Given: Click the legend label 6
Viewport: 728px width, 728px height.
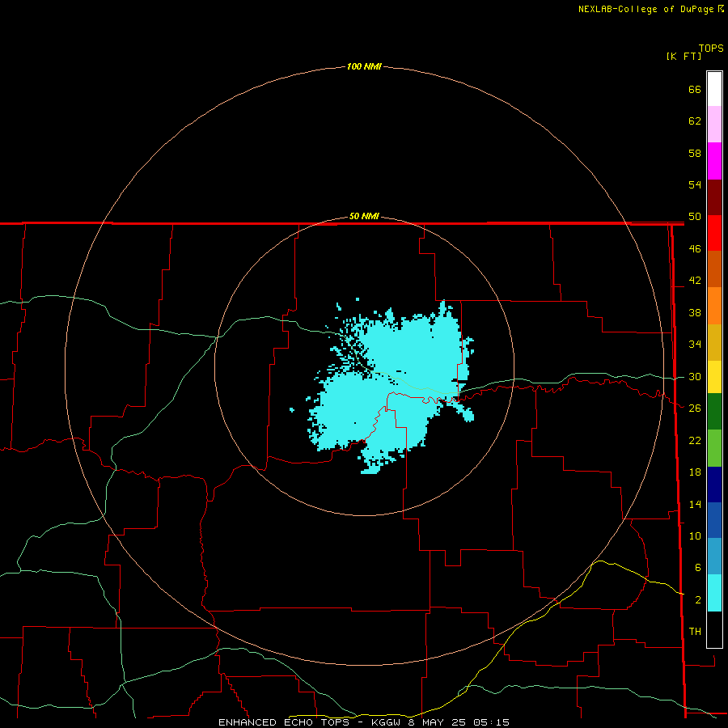Looking at the screenshot, I should pos(697,567).
